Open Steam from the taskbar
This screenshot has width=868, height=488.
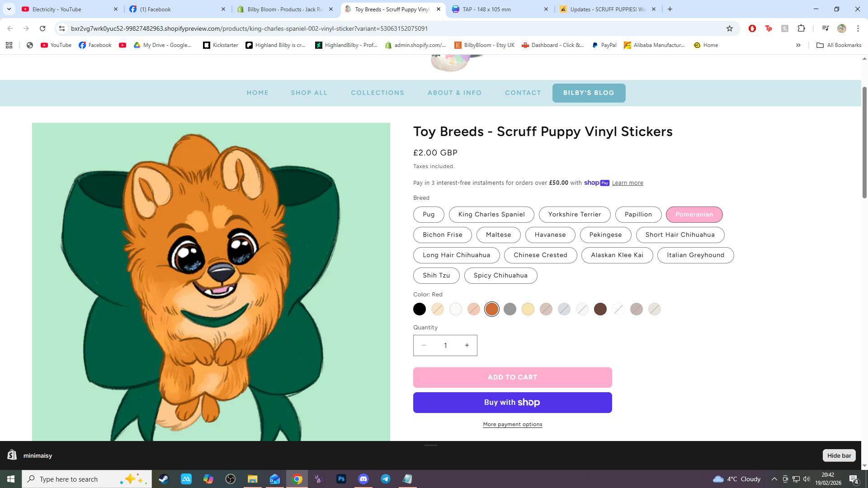pos(164,479)
